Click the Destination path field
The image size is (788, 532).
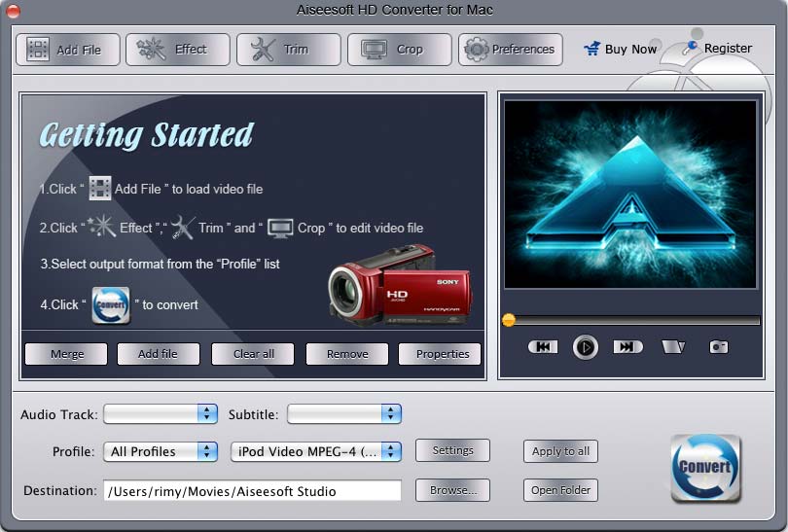253,491
